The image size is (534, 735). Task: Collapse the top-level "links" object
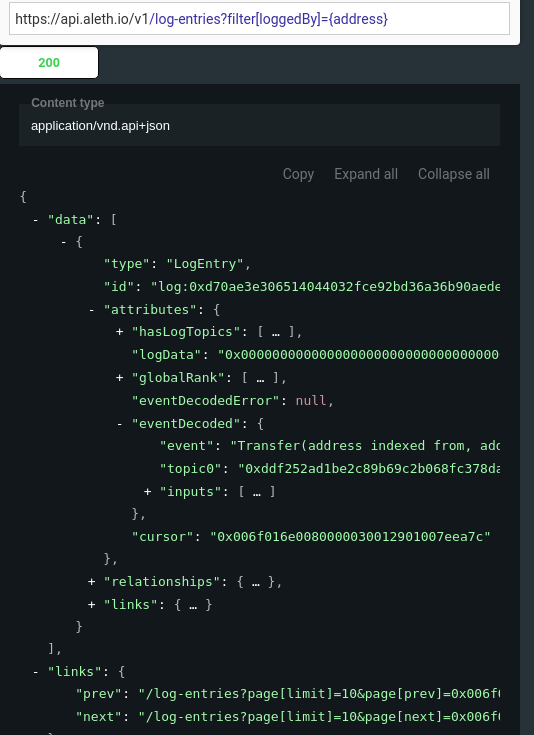tap(36, 671)
